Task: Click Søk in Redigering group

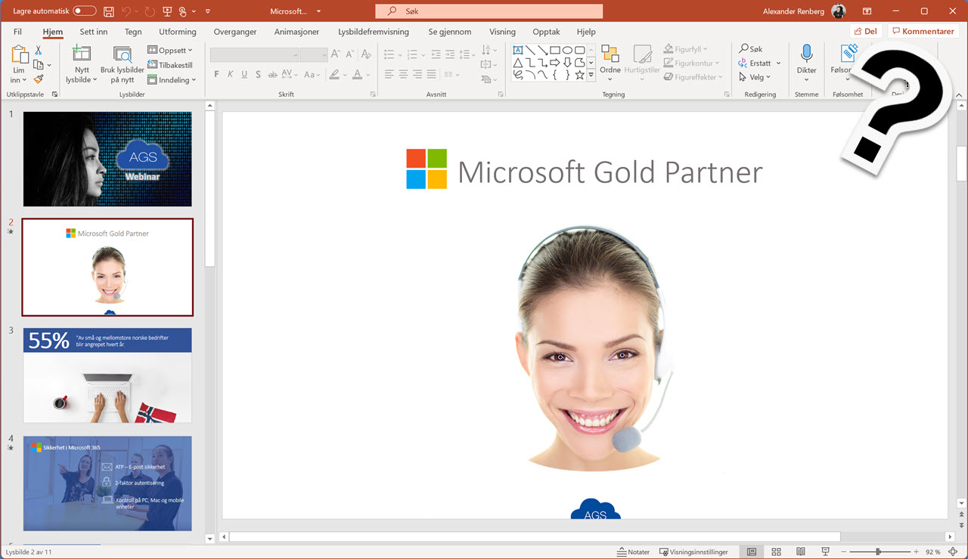Action: [x=751, y=49]
